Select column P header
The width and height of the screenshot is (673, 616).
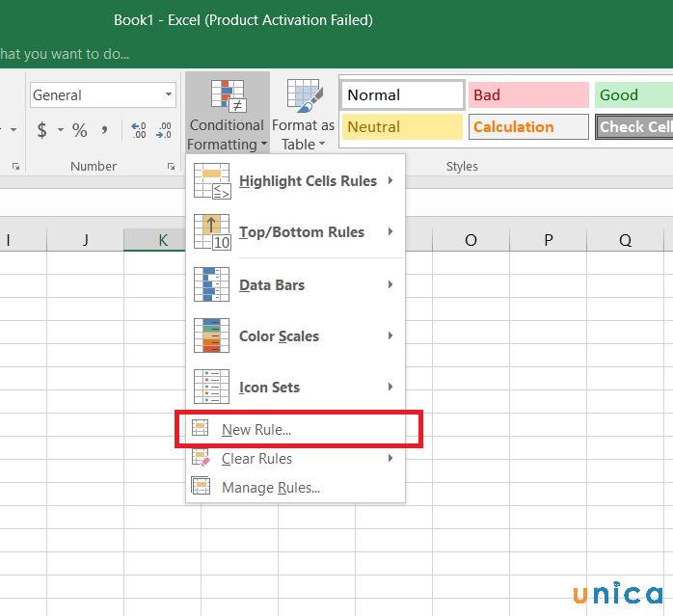click(548, 240)
